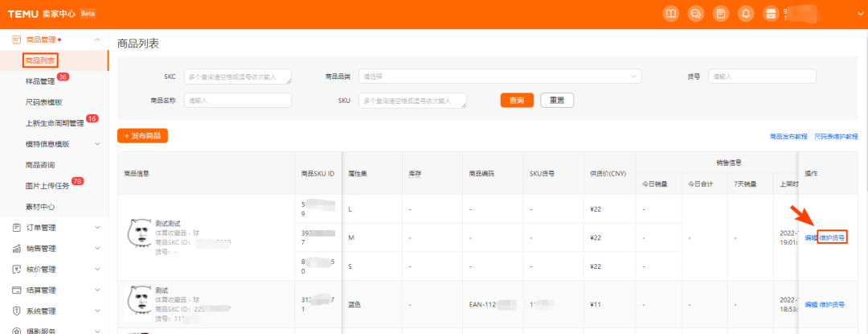
Task: Click the document notes icon in header
Action: [721, 14]
